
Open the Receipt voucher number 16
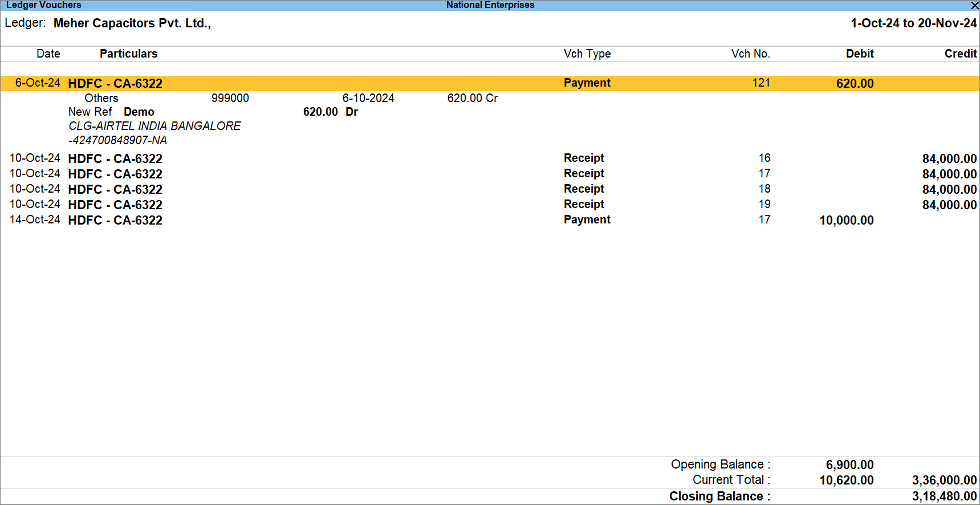click(x=490, y=158)
